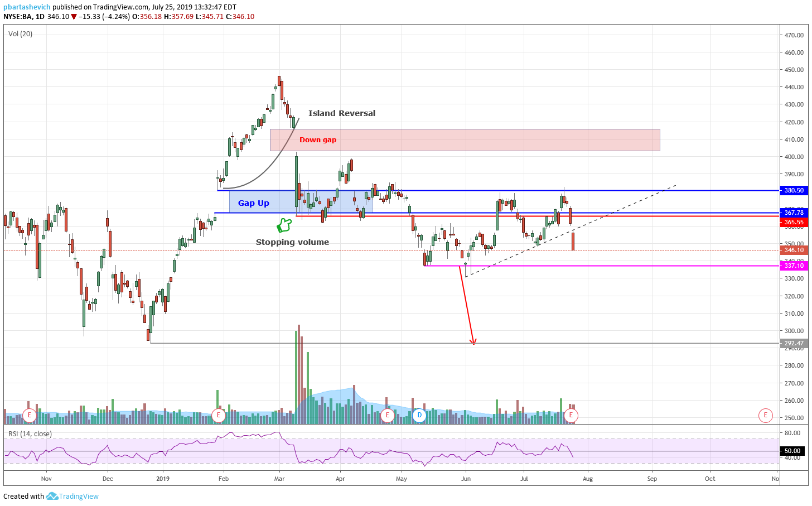Click the red down-triangle price change icon
812x506 pixels.
click(74, 17)
